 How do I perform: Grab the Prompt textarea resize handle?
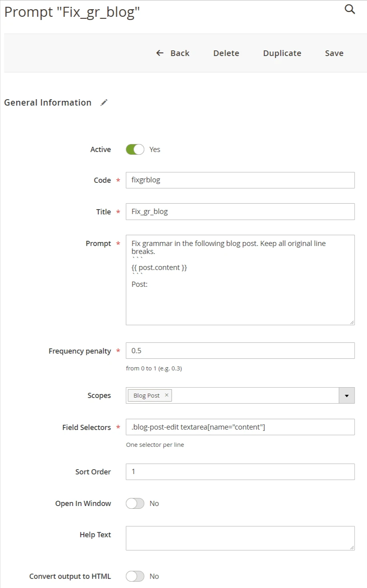(352, 322)
